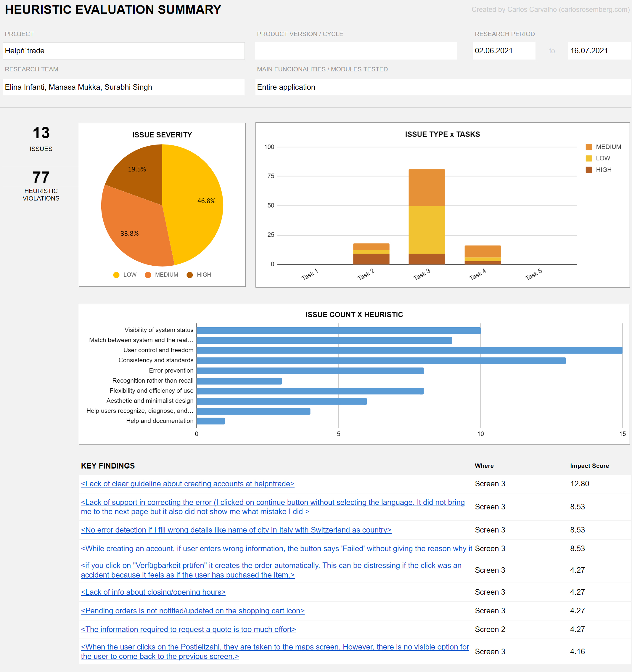Click the empty Product Version / Cycle field
This screenshot has width=632, height=672.
(x=356, y=51)
